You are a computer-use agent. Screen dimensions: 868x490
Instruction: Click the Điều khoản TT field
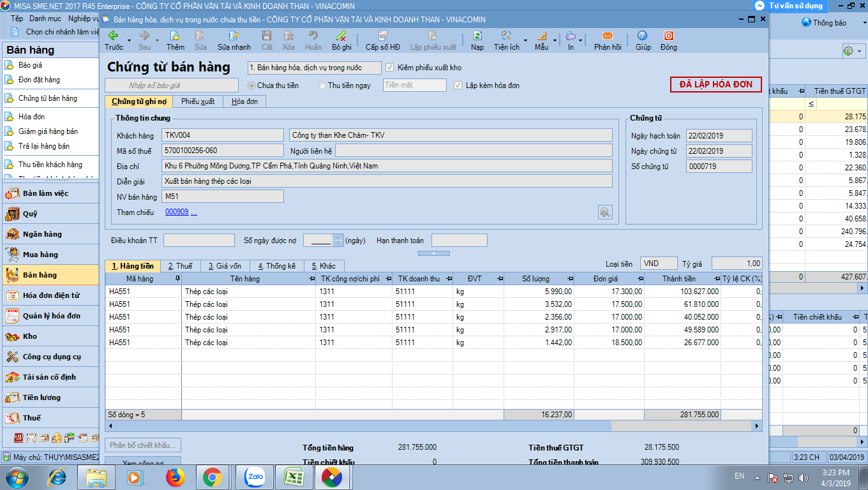pyautogui.click(x=199, y=241)
